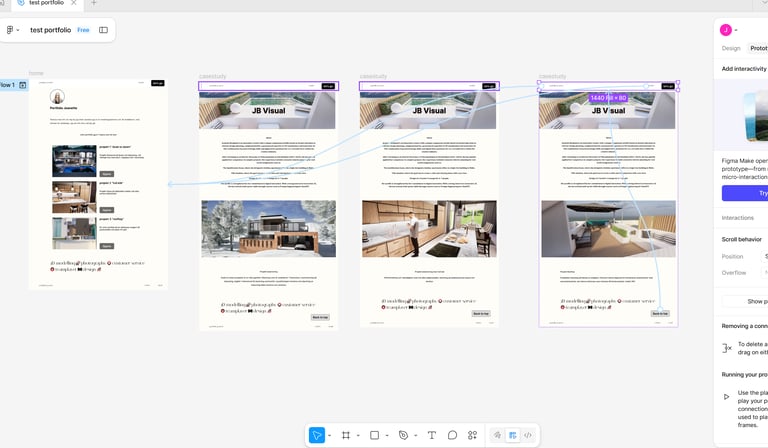This screenshot has width=768, height=448.
Task: Open shape tools dropdown arrow
Action: click(387, 435)
